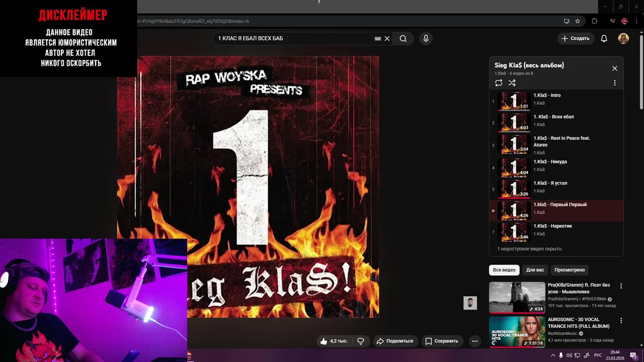
Task: Select the Просмотрено filter chip
Action: tap(570, 270)
